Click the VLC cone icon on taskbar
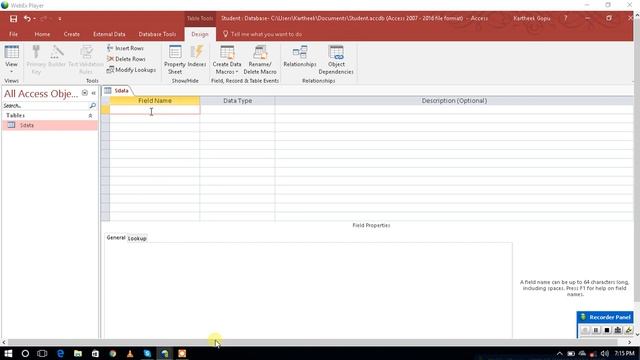640x360 pixels. pos(130,353)
